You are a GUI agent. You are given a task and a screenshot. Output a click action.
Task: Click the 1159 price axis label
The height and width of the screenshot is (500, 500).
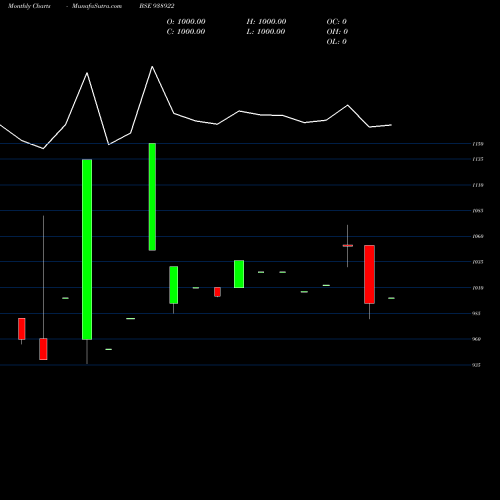[478, 144]
